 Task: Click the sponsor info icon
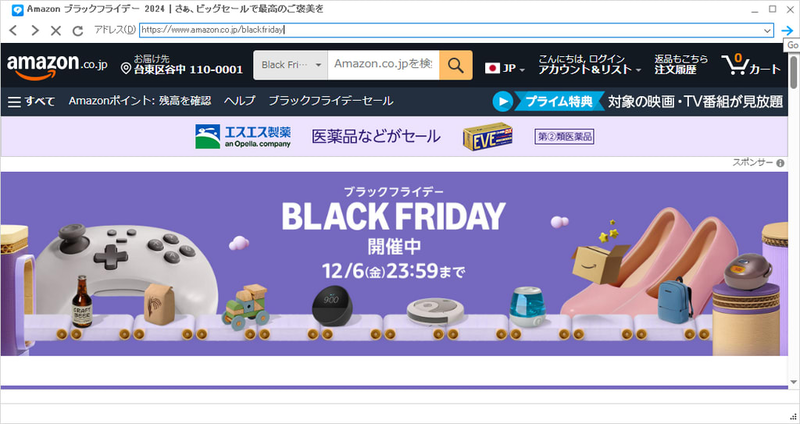[x=780, y=163]
